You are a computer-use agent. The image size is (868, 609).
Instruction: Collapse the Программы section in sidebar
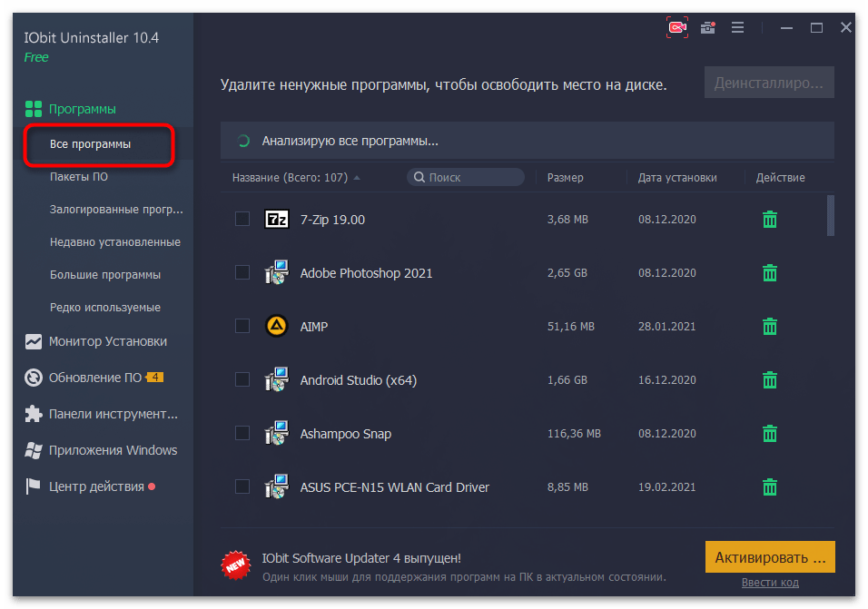82,109
